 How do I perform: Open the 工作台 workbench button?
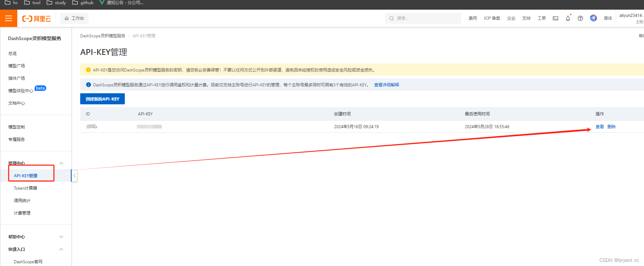tap(74, 18)
